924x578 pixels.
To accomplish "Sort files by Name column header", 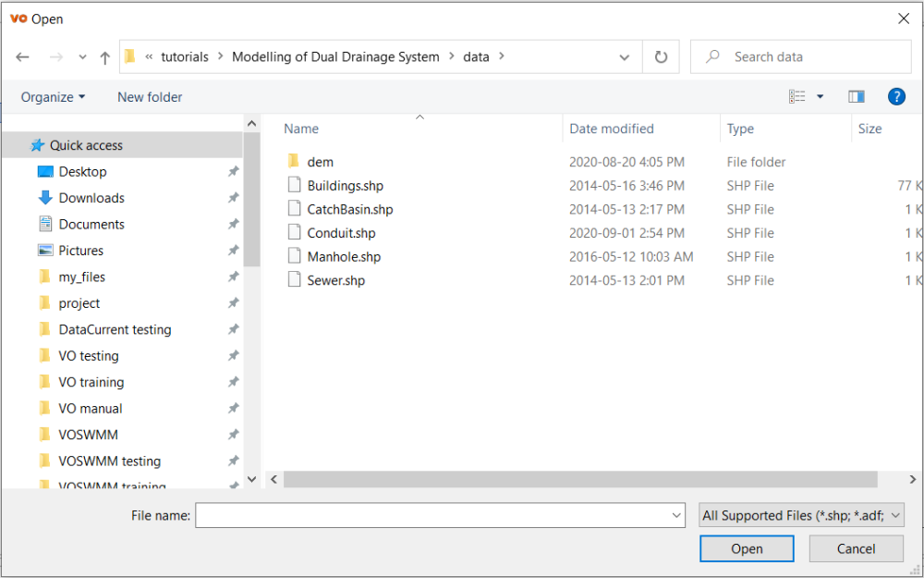I will 301,129.
